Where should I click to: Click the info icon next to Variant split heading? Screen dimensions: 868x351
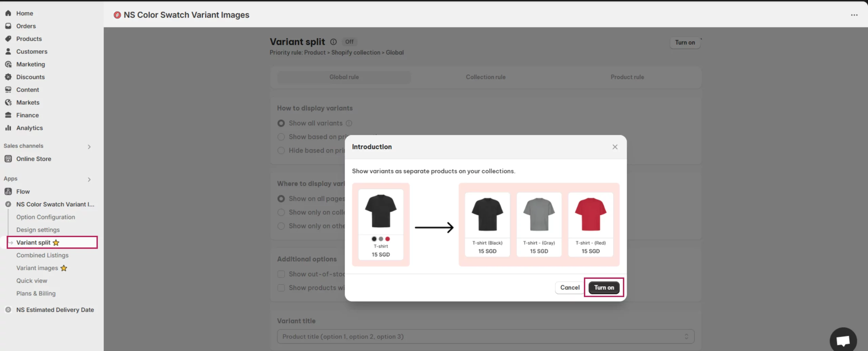(x=333, y=42)
